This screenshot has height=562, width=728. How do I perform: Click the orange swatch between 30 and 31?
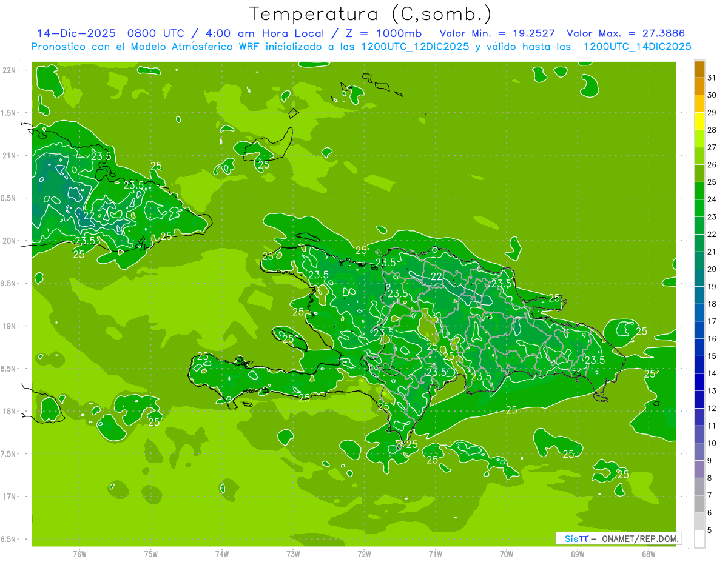(699, 87)
